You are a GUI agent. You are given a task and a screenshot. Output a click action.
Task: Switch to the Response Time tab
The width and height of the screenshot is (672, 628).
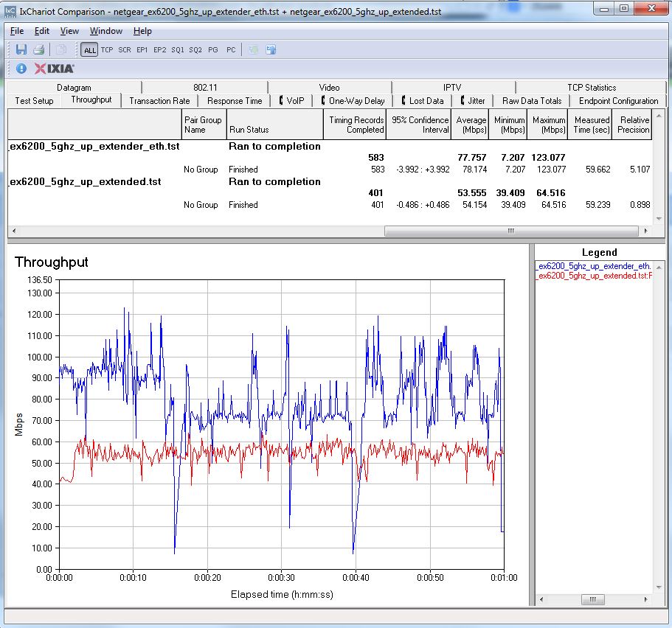[x=235, y=101]
